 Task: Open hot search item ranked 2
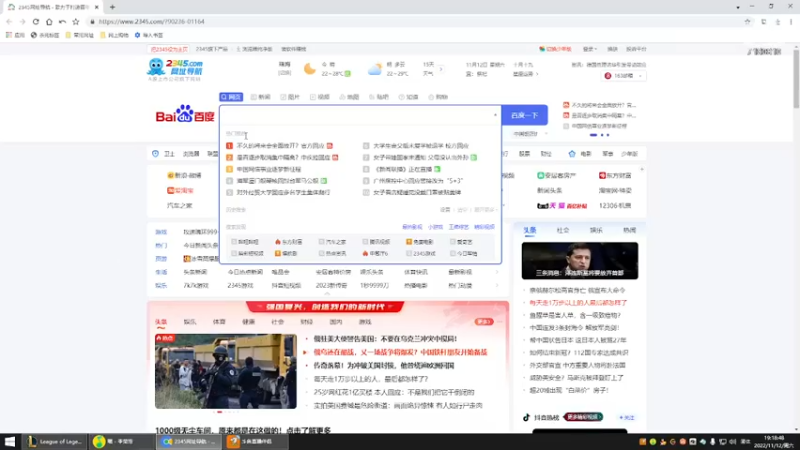point(282,158)
